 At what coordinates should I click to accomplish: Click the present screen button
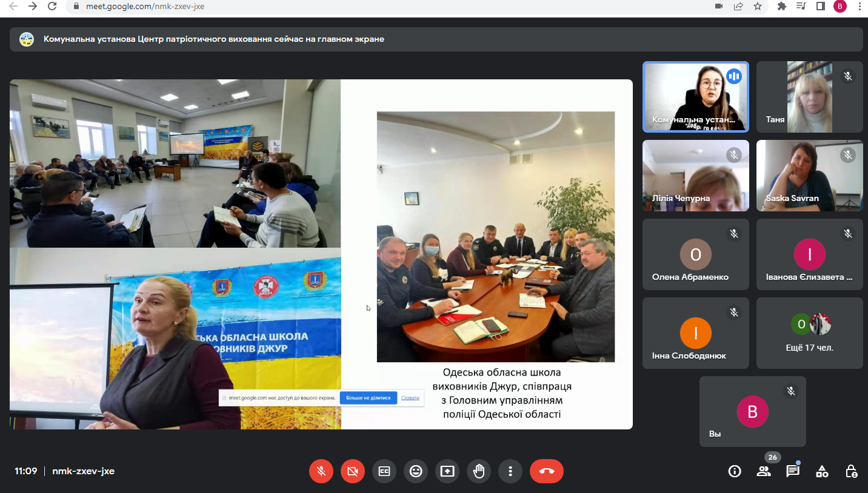pos(447,471)
